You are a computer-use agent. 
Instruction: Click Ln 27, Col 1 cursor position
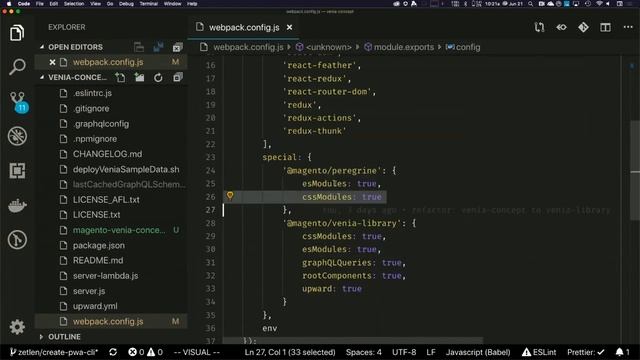[290, 352]
